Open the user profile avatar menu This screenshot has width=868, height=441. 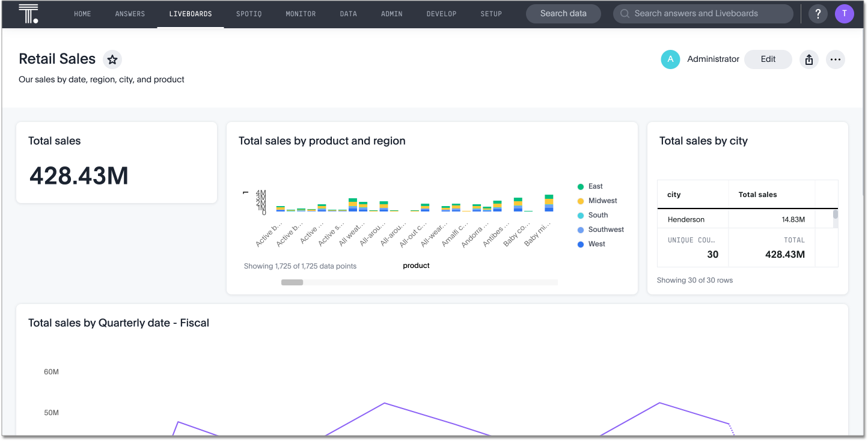pyautogui.click(x=845, y=13)
